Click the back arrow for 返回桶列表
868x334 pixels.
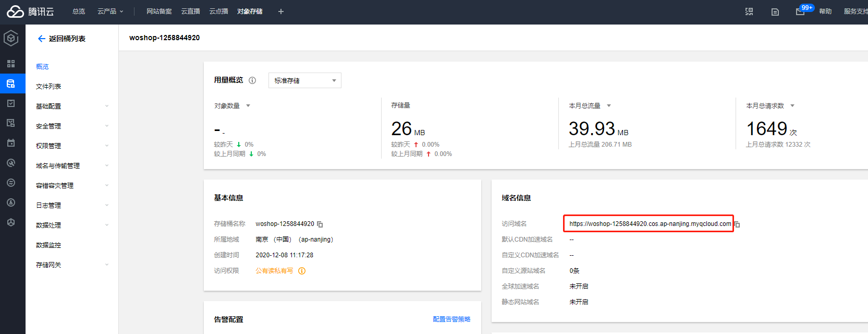(42, 39)
